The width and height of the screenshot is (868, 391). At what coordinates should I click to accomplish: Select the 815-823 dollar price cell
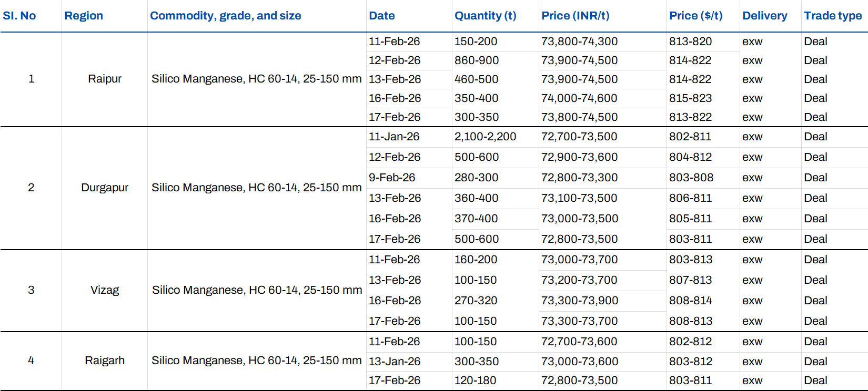[690, 98]
